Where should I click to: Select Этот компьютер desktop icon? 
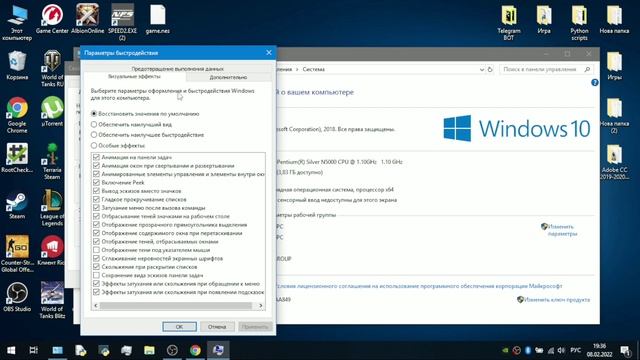(x=17, y=22)
